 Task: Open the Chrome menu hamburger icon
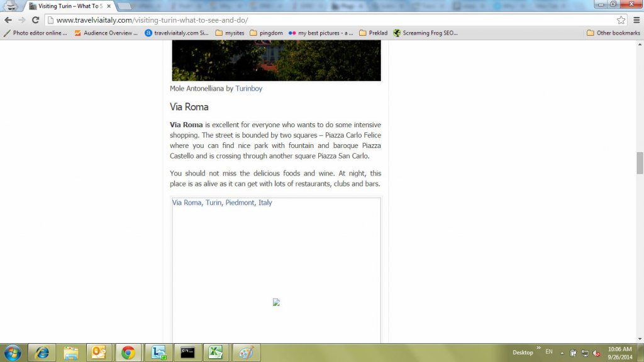(x=636, y=20)
